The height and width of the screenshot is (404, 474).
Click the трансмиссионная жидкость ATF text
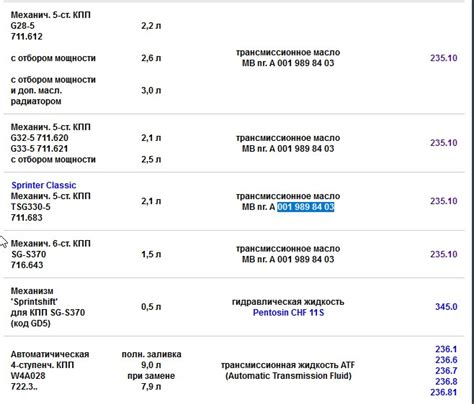[288, 365]
